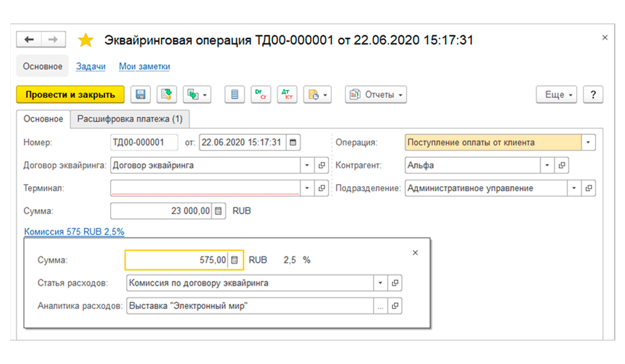Open the calendar picker next to date

293,142
